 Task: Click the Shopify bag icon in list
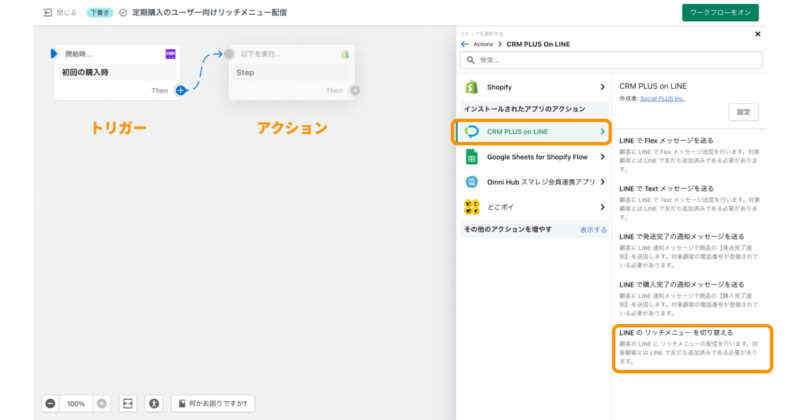471,87
